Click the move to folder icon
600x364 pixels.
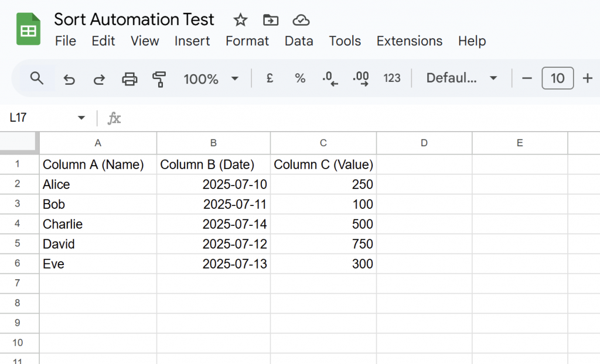pos(270,20)
